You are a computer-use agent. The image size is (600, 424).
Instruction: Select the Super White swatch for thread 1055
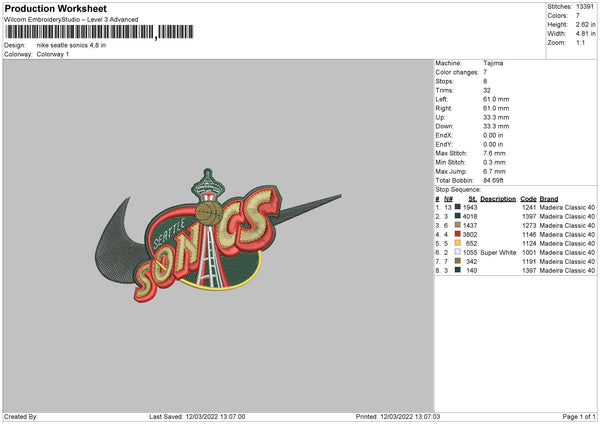click(x=457, y=252)
